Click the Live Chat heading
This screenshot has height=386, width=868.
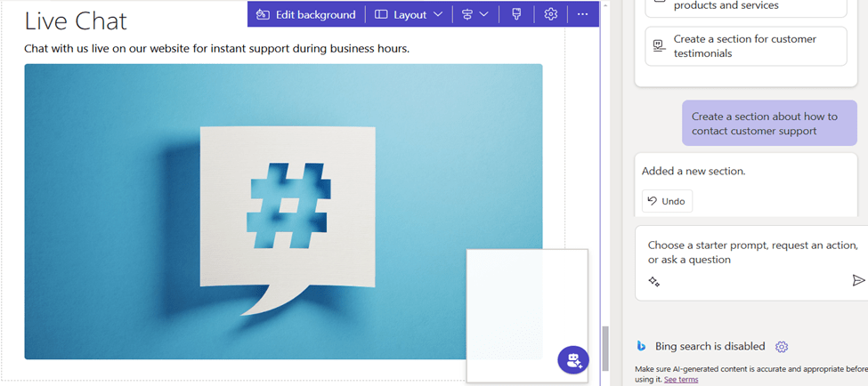point(76,20)
